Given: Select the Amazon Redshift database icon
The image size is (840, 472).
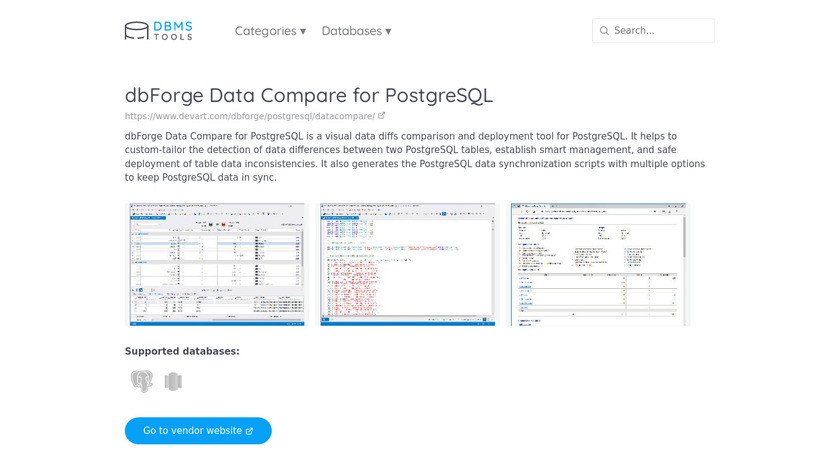Looking at the screenshot, I should [174, 381].
